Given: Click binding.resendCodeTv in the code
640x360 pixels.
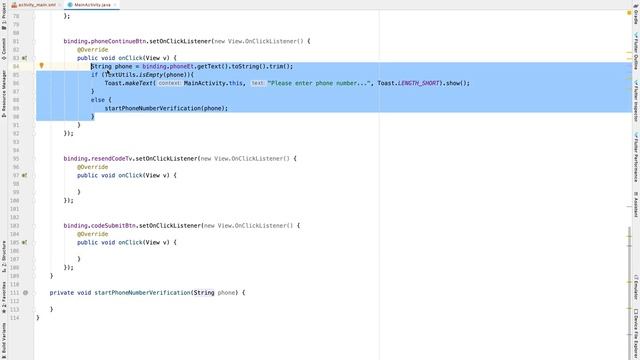Looking at the screenshot, I should 98,159.
